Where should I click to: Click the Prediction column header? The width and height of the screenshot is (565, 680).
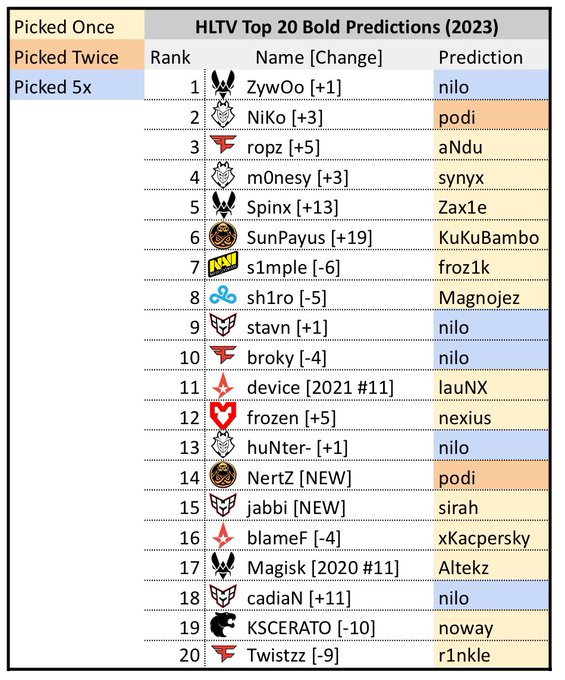click(x=480, y=57)
